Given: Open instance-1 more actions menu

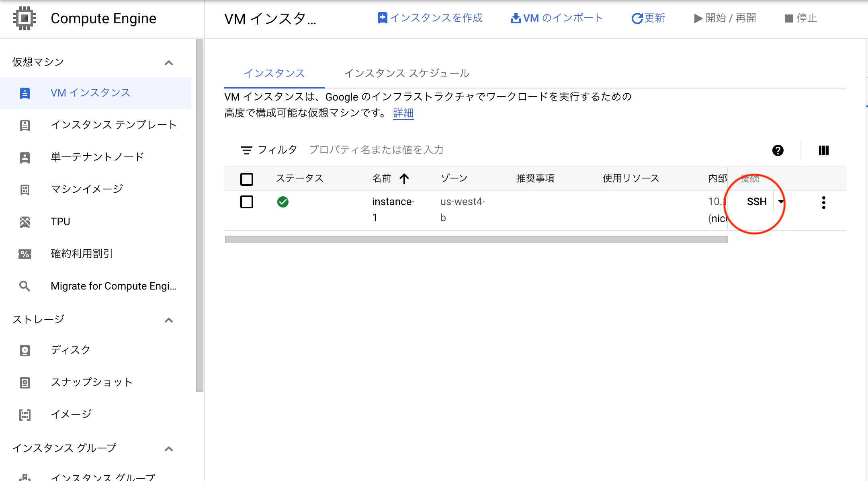Looking at the screenshot, I should click(x=824, y=203).
